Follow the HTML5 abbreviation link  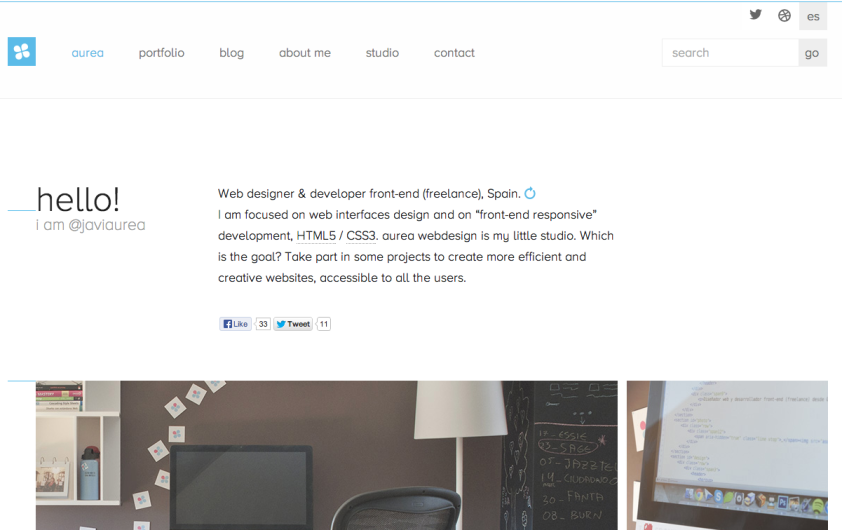[316, 236]
